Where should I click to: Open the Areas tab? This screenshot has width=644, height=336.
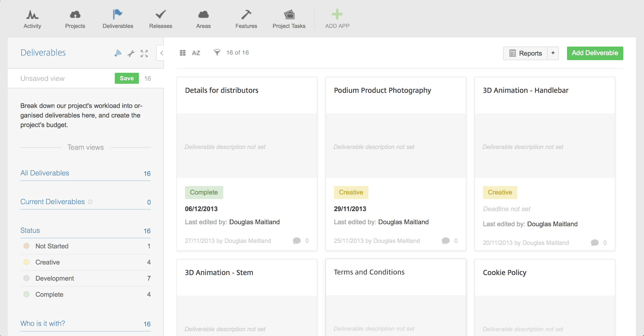point(203,19)
